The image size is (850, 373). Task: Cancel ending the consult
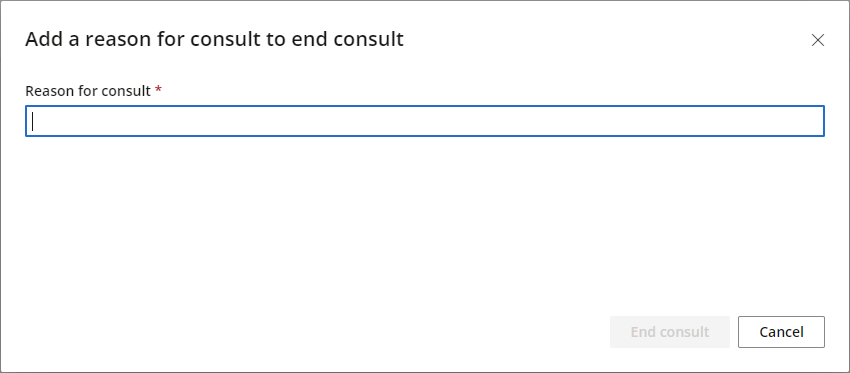coord(781,332)
